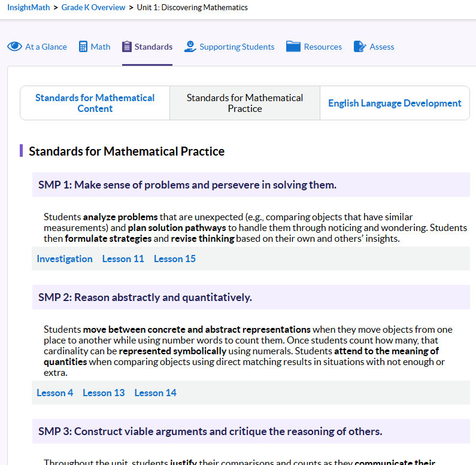Screen dimensions: 476x465
Task: Select Standards for Mathematical Practice sub-tab
Action: click(245, 103)
